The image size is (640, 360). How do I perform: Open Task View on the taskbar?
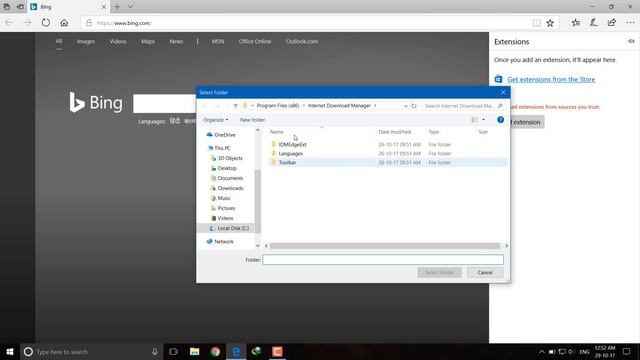[173, 351]
